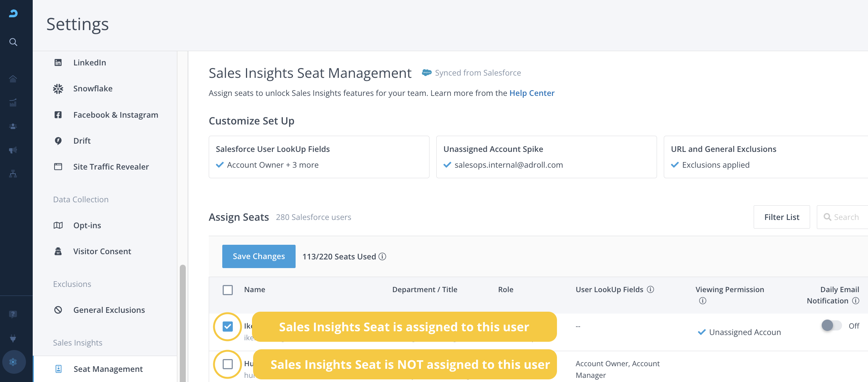Click the audience people icon in rail
Viewport: 868px width, 382px height.
(13, 126)
